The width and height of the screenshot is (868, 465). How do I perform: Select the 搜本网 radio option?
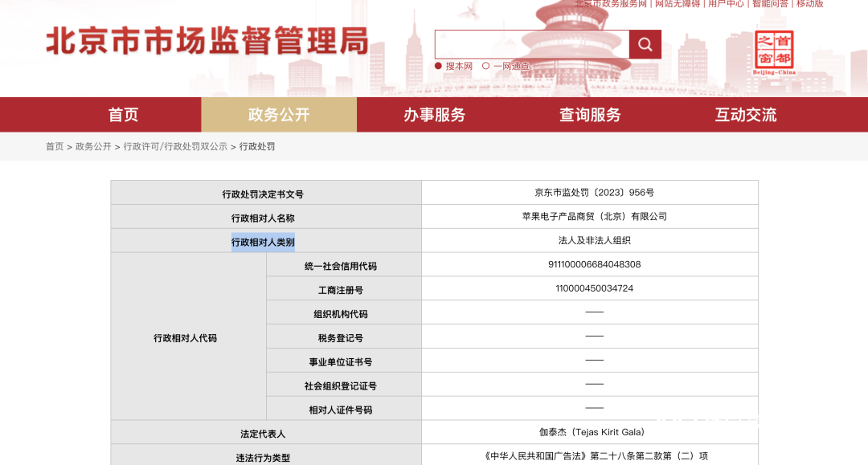point(439,66)
